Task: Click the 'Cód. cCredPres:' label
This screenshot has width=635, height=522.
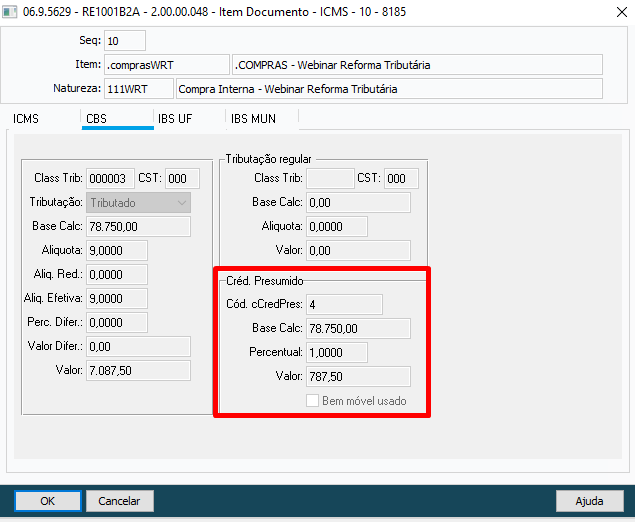Action: [x=264, y=304]
